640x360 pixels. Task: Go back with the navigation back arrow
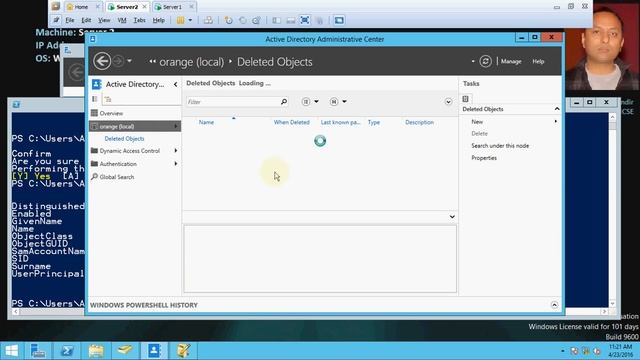click(102, 61)
